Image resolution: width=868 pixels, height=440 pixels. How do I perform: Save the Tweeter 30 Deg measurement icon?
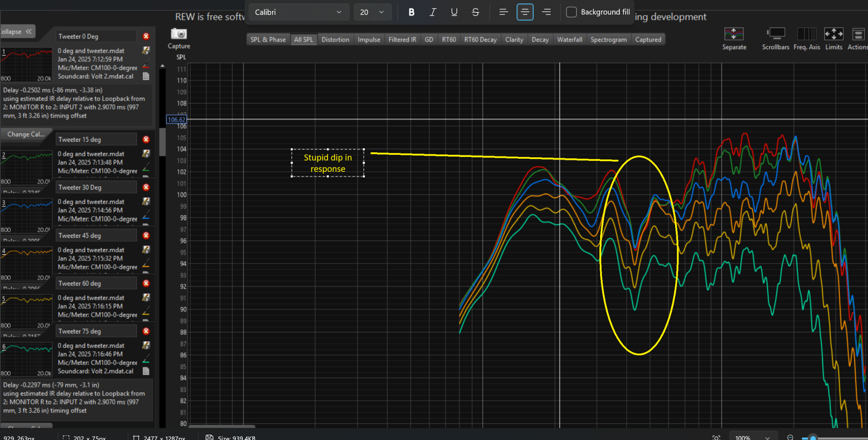146,202
